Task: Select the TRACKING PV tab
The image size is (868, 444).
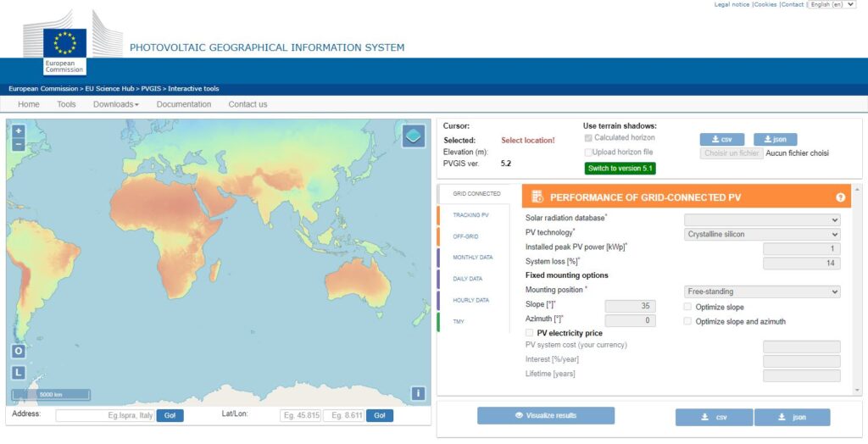Action: point(471,215)
